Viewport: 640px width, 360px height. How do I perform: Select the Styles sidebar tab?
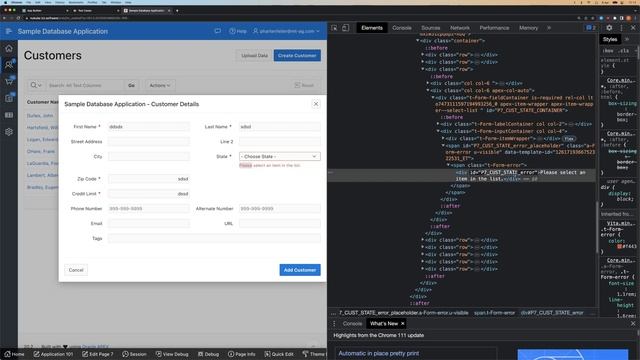(x=610, y=39)
